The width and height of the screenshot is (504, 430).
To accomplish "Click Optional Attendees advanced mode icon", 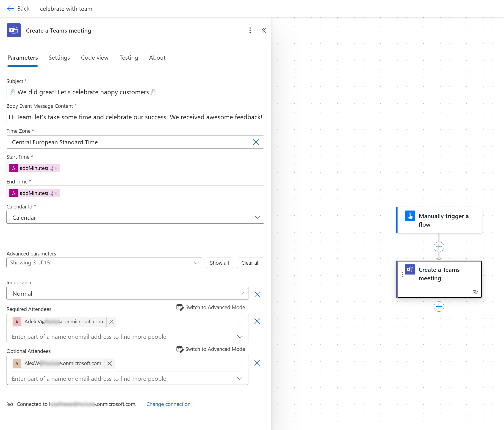I will (180, 349).
